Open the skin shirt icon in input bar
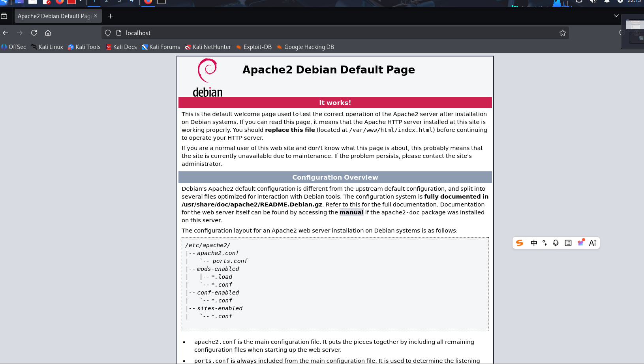 581,242
